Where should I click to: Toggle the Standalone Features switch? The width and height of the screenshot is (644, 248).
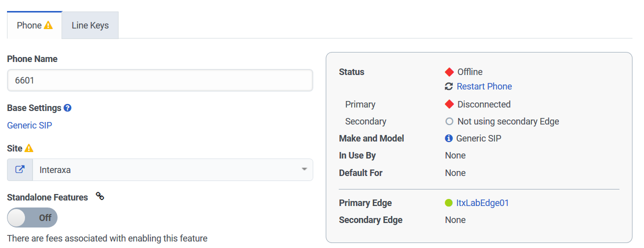(33, 217)
